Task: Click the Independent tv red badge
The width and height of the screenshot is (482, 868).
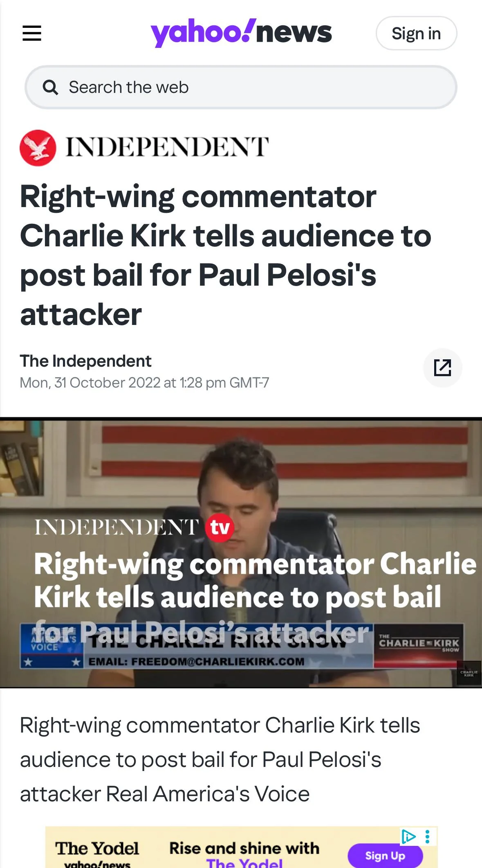Action: 220,528
